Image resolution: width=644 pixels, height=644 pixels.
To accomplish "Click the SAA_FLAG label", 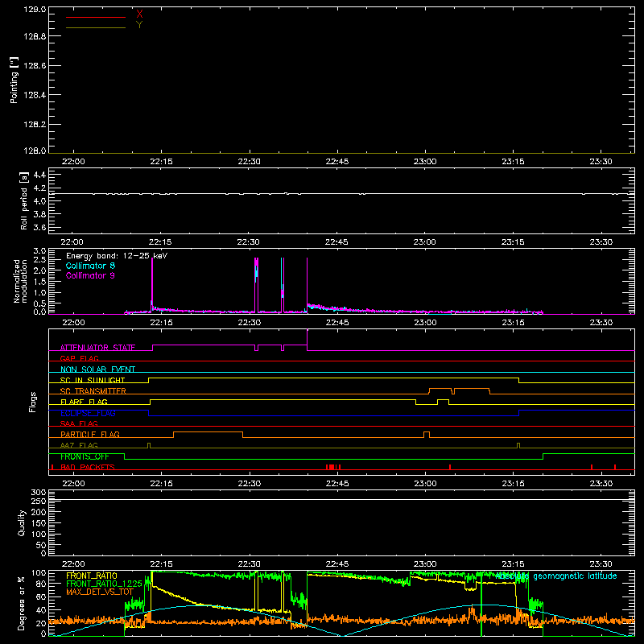I will click(x=79, y=423).
